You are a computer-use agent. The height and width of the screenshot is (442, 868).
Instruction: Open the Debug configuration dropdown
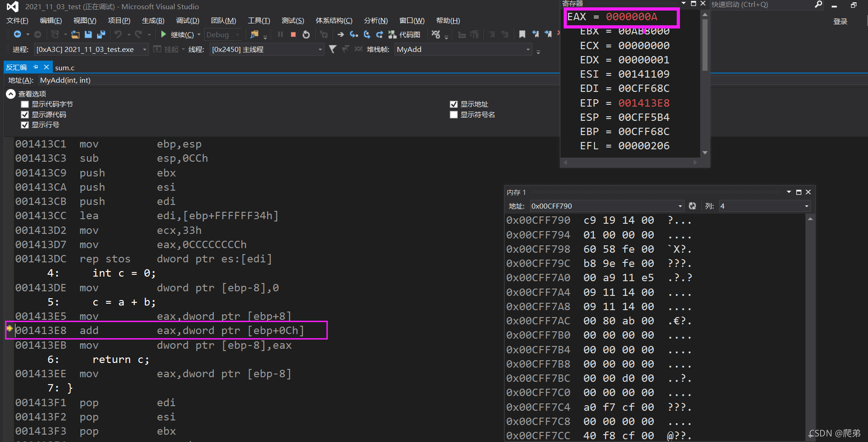223,34
